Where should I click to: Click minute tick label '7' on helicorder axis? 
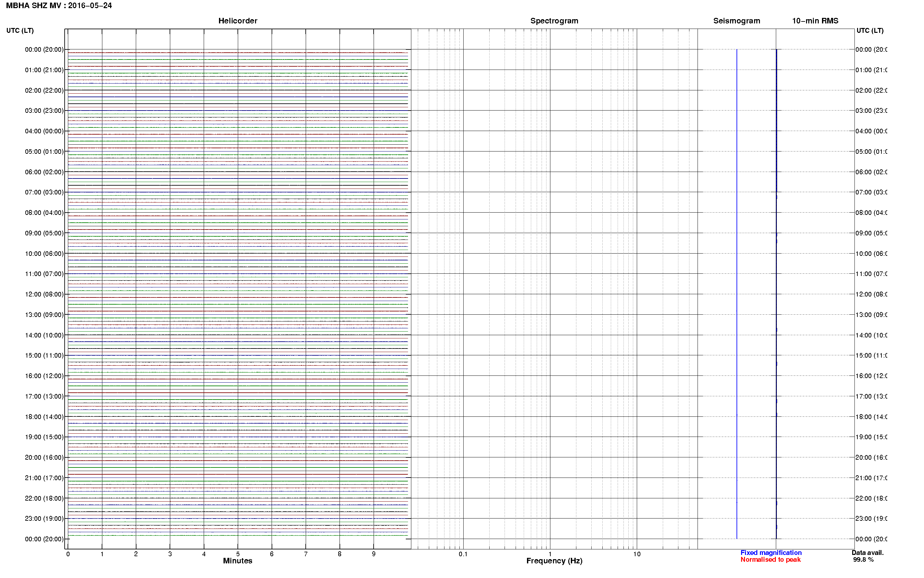pyautogui.click(x=306, y=554)
